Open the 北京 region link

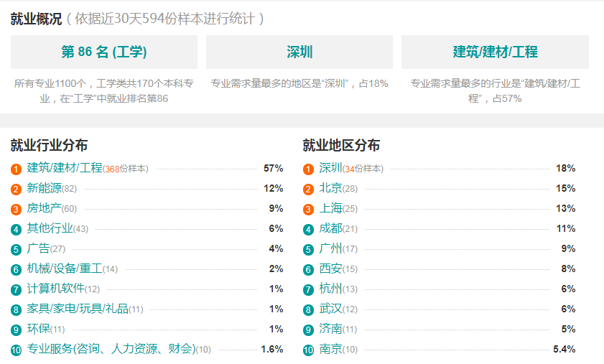tap(330, 188)
